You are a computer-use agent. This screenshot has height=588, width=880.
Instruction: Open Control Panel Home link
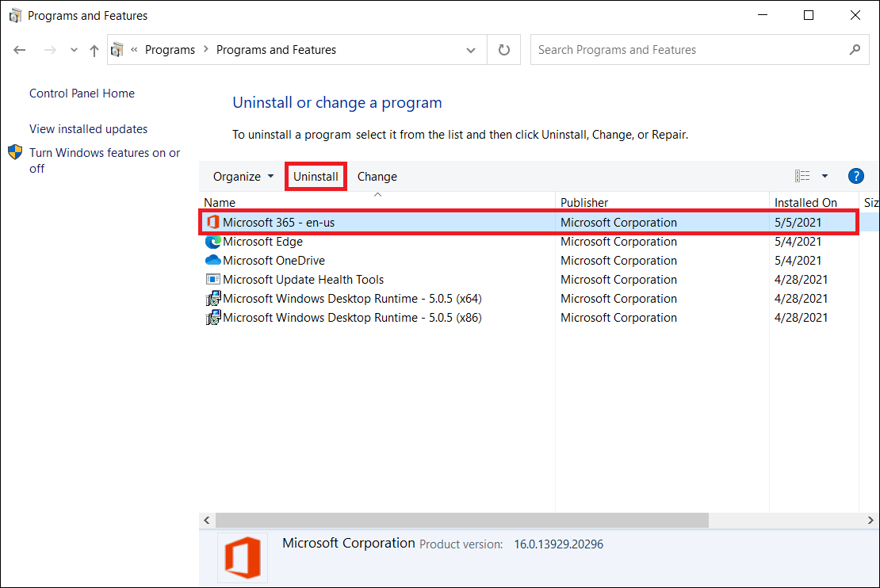(82, 94)
